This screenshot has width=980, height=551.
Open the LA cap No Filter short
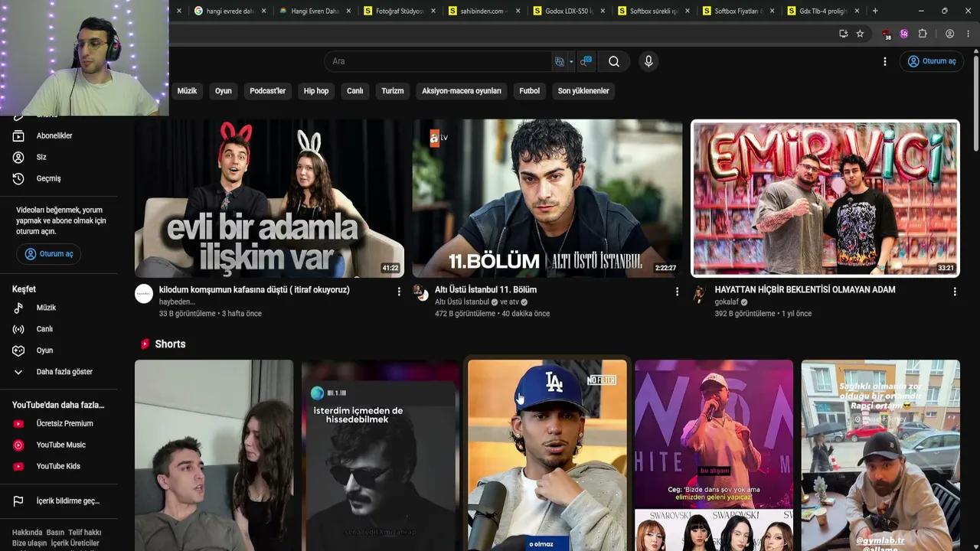click(x=547, y=455)
